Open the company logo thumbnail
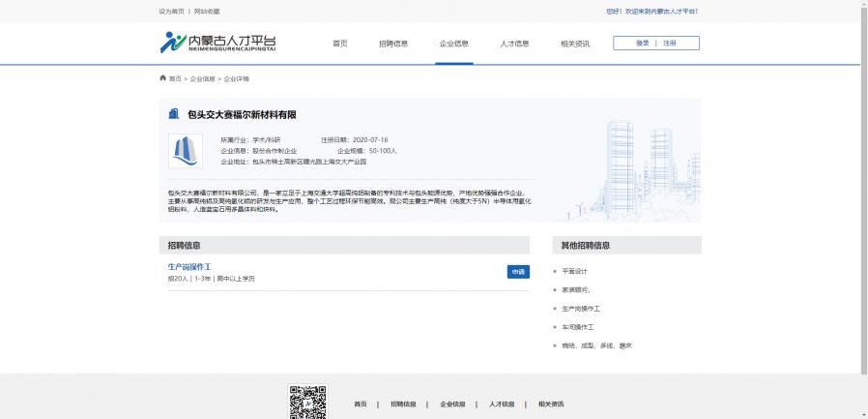 pos(185,151)
